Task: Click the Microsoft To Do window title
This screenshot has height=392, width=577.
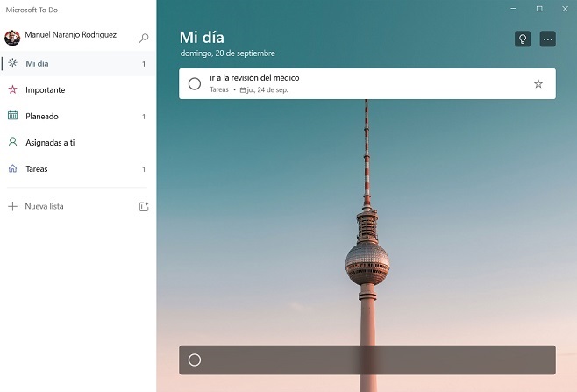Action: click(32, 10)
